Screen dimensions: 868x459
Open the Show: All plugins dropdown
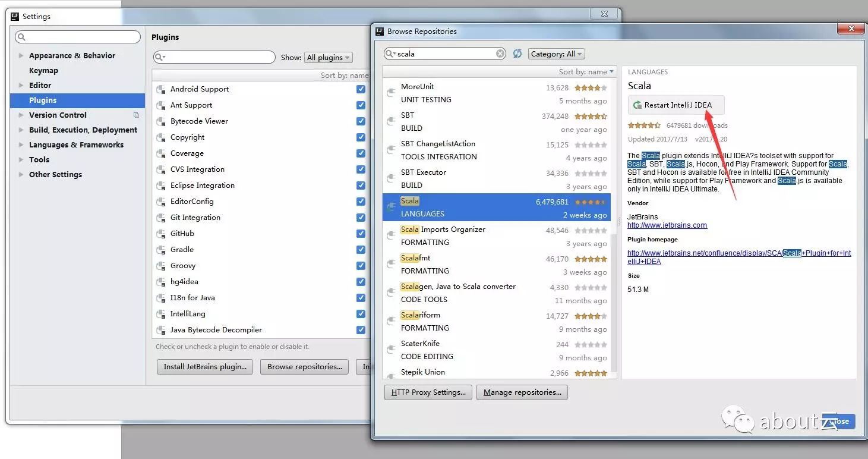(329, 57)
